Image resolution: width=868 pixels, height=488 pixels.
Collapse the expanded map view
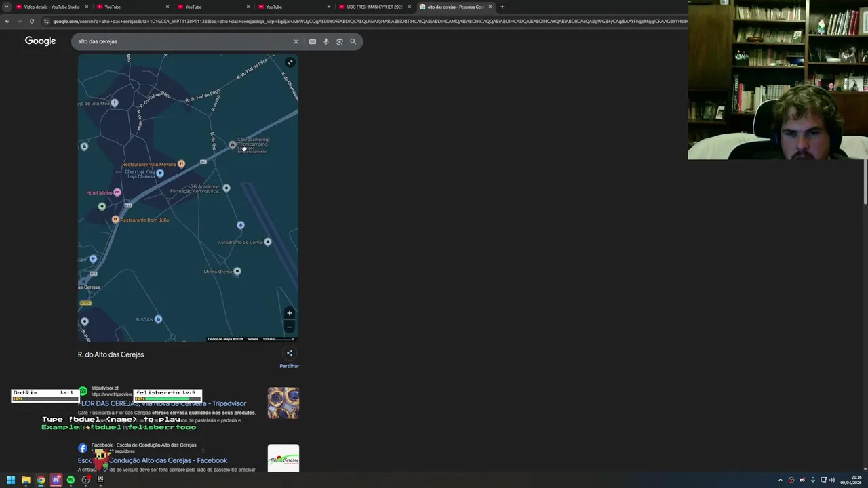click(290, 62)
